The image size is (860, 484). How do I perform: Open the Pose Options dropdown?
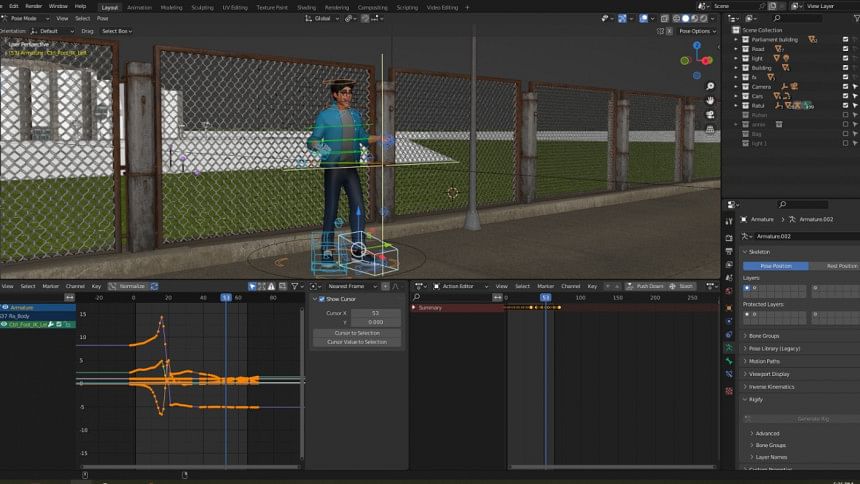[695, 31]
